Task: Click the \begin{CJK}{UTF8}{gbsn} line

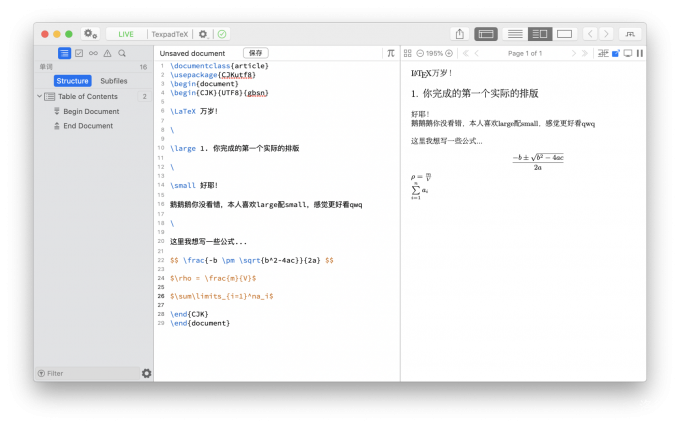Action: point(219,93)
